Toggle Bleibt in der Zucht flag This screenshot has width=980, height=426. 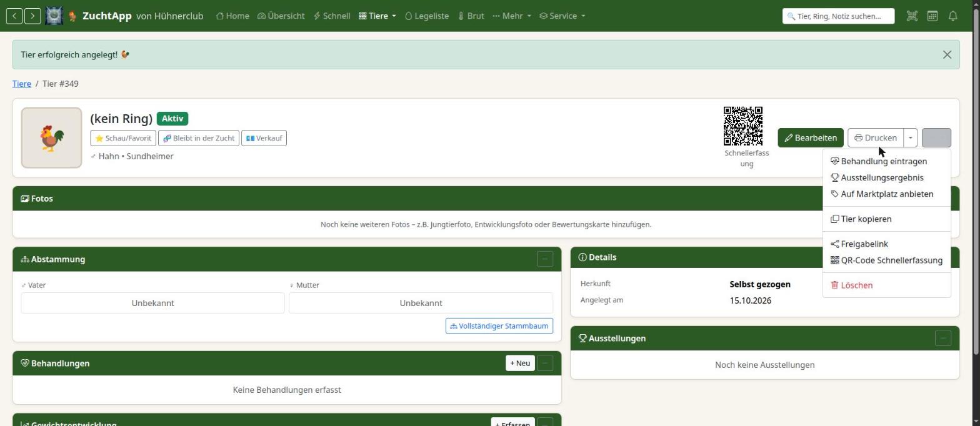coord(199,138)
